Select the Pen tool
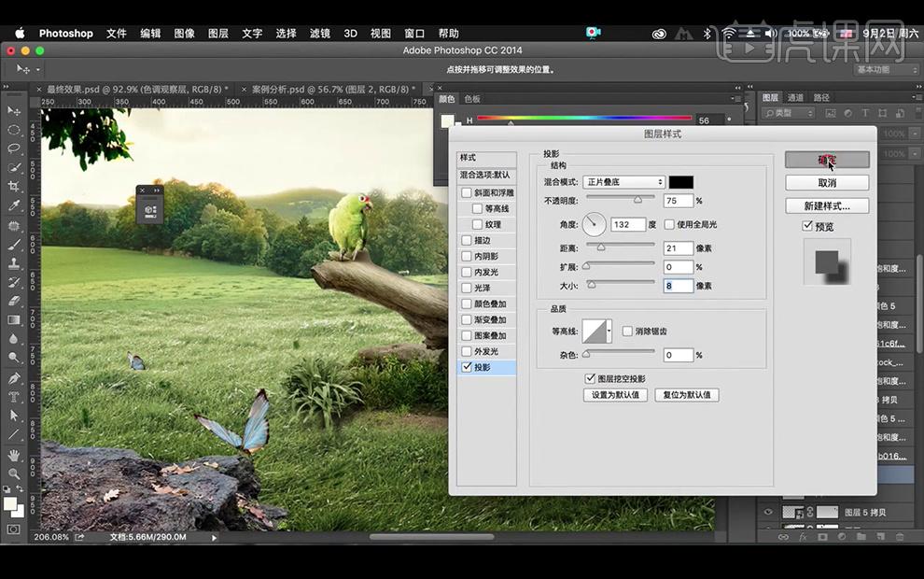Image resolution: width=924 pixels, height=579 pixels. [x=14, y=378]
